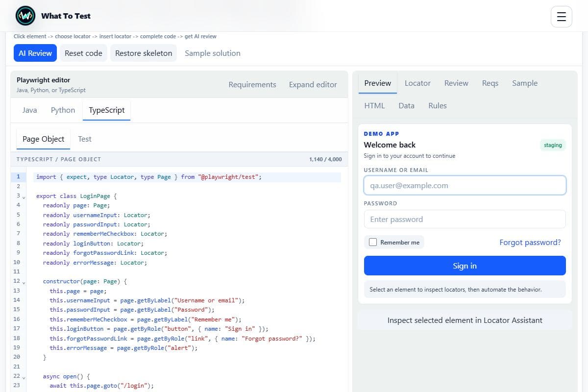Viewport: 588px width, 392px height.
Task: Click the page.goto("/login") code line
Action: (101, 386)
